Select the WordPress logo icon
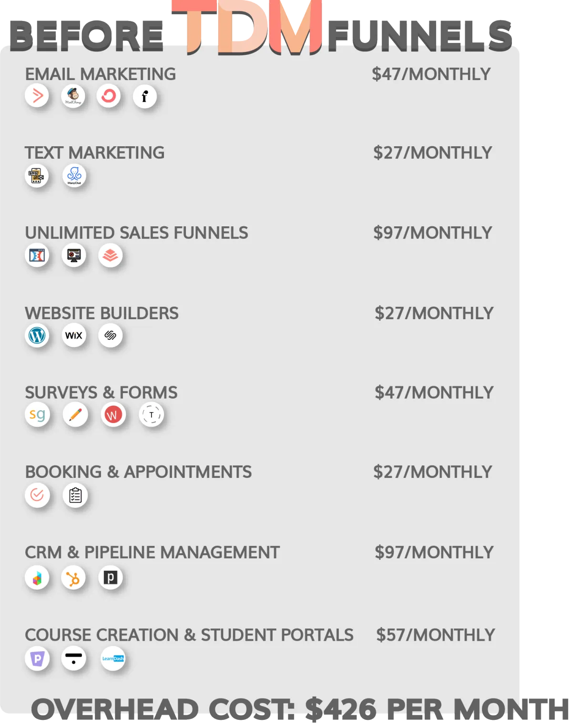The height and width of the screenshot is (728, 572). tap(37, 335)
